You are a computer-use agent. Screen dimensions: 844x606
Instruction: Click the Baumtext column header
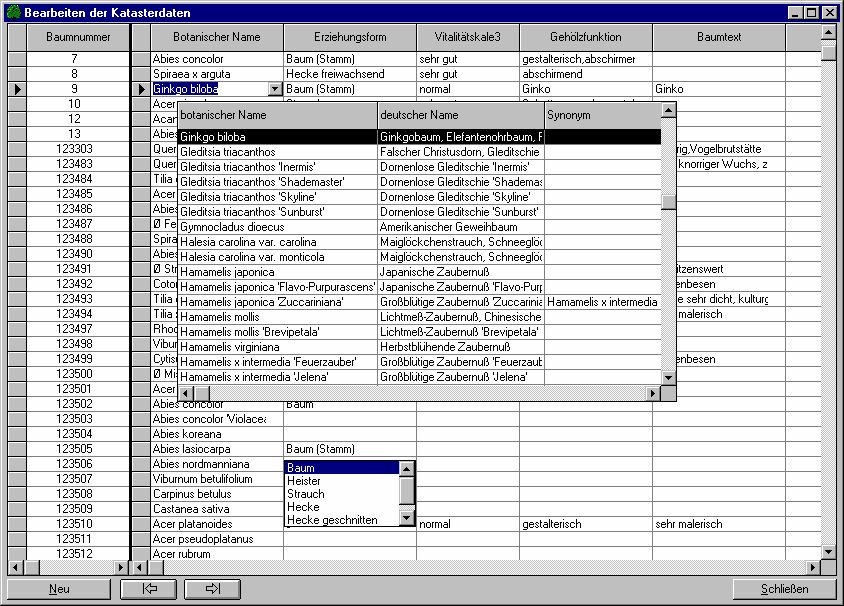pos(719,37)
